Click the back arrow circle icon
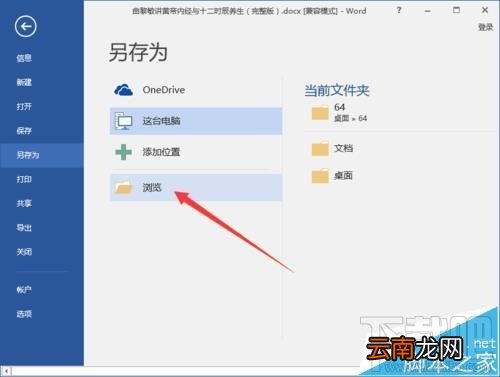The width and height of the screenshot is (500, 377). coord(26,26)
